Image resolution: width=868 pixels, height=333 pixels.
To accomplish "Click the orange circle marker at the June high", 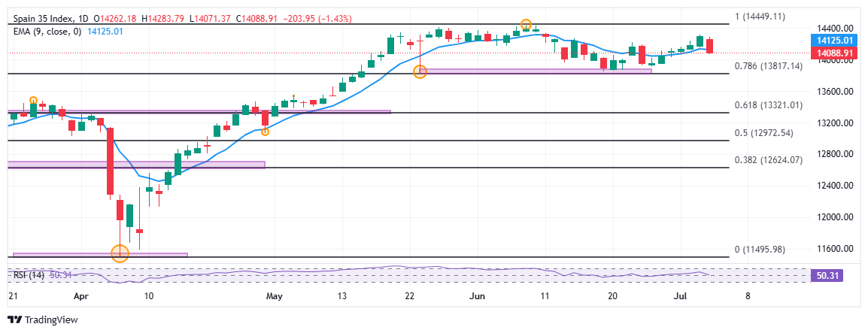I will [x=526, y=25].
